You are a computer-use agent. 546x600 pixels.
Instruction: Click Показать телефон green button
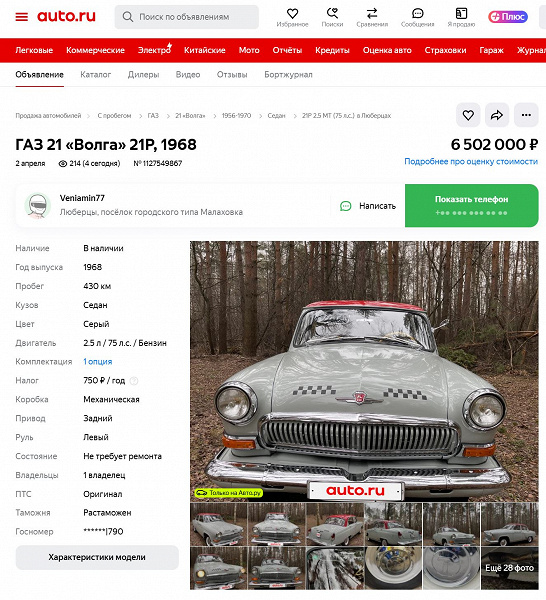click(471, 205)
